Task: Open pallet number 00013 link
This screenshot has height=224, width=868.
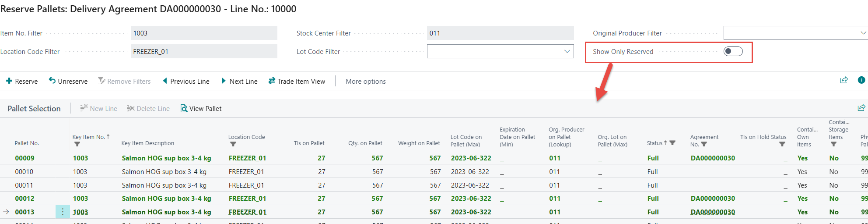Action: point(24,212)
